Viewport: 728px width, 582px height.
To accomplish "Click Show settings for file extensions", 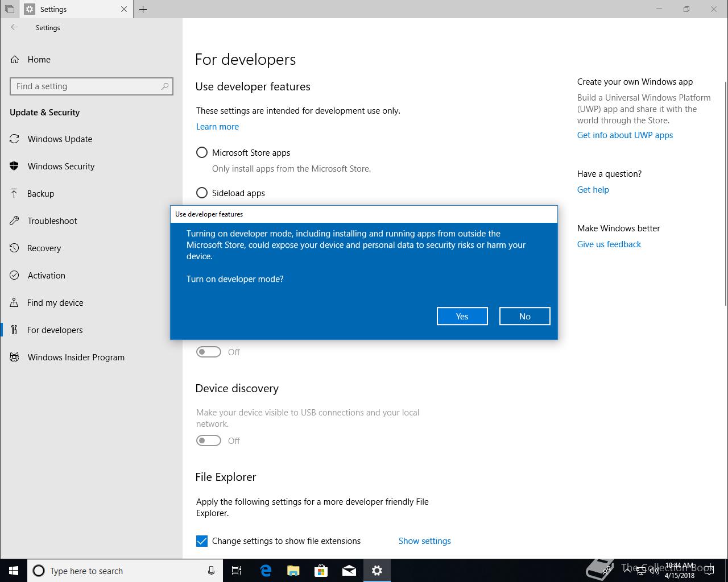I will coord(425,541).
